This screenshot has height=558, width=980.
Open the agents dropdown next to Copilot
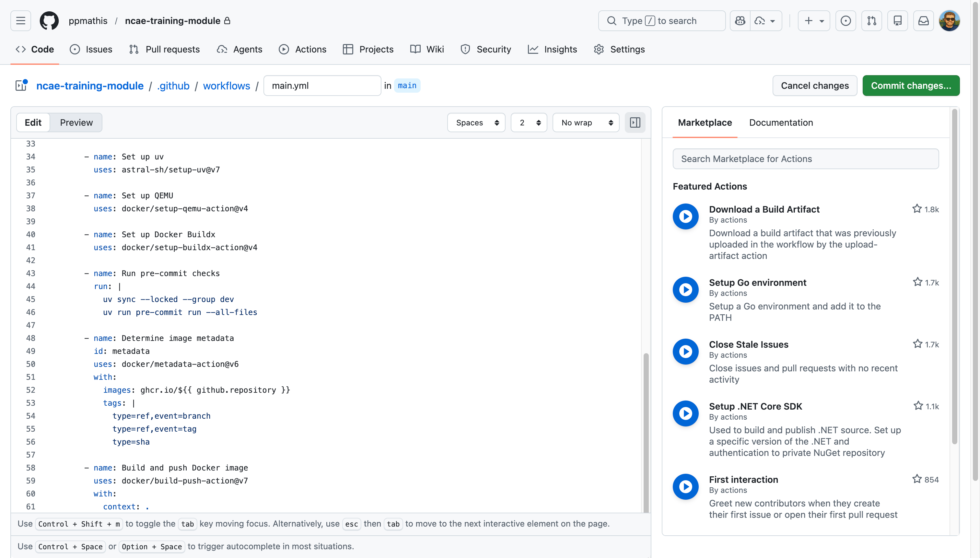pos(766,21)
